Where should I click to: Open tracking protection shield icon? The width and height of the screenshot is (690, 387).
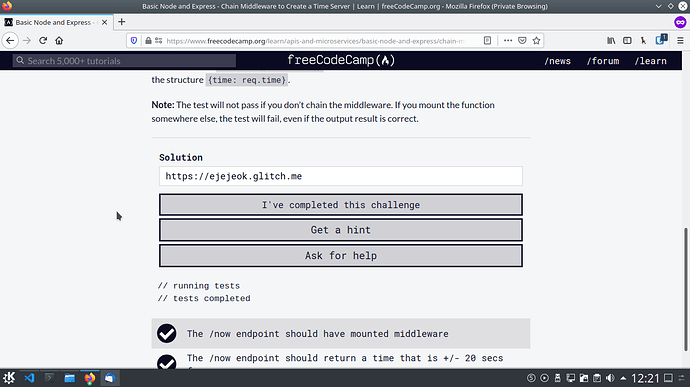pos(134,41)
